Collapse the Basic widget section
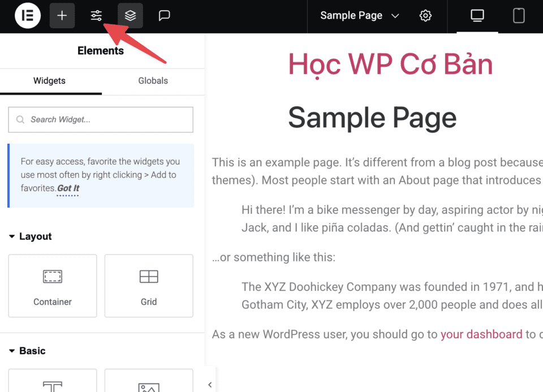 coord(27,351)
